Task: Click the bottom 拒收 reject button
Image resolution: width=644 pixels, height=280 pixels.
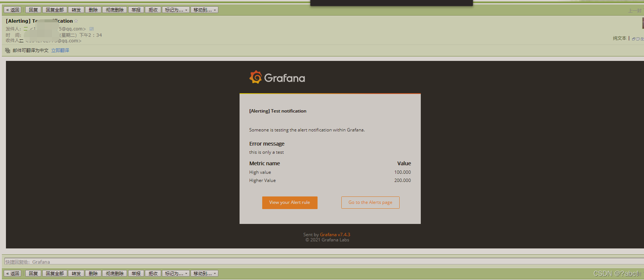Action: (x=153, y=274)
